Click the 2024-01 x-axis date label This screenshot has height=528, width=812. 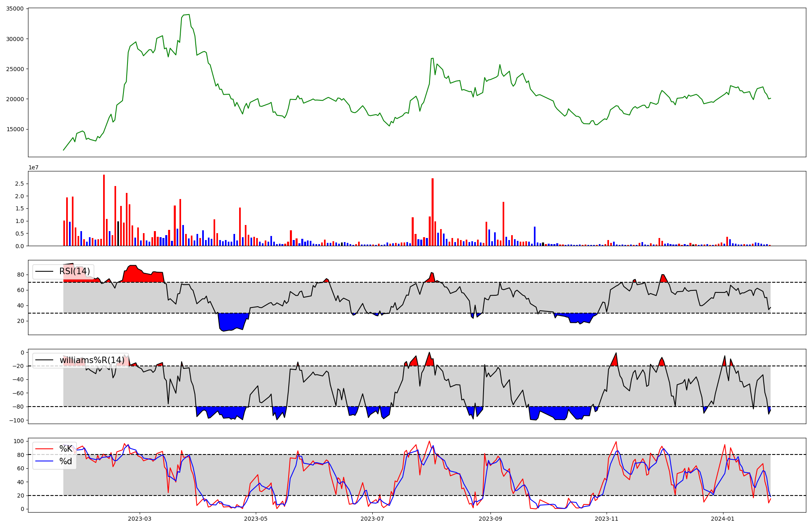point(723,519)
